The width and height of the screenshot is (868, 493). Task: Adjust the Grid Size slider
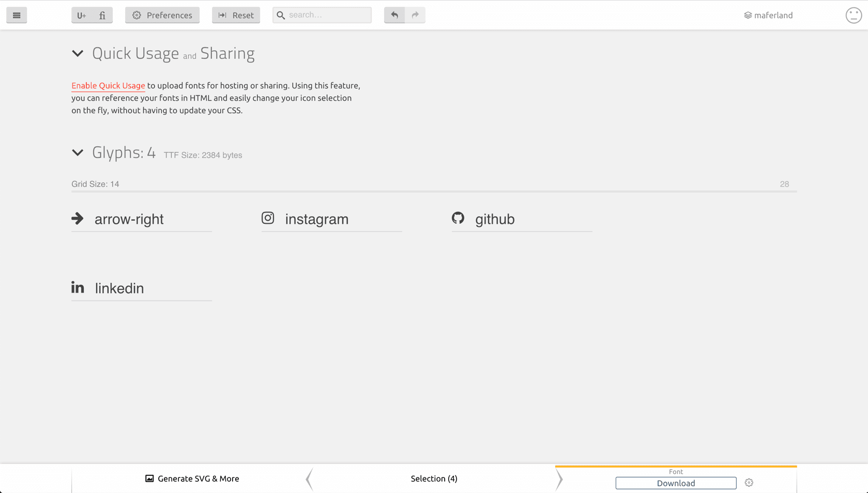(x=434, y=192)
